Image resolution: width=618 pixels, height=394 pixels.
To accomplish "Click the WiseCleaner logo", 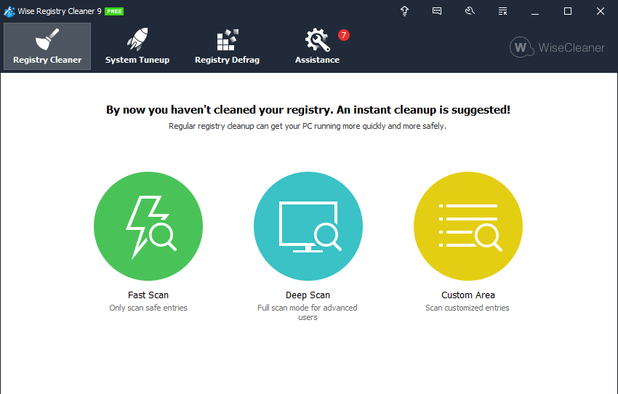I will 557,47.
